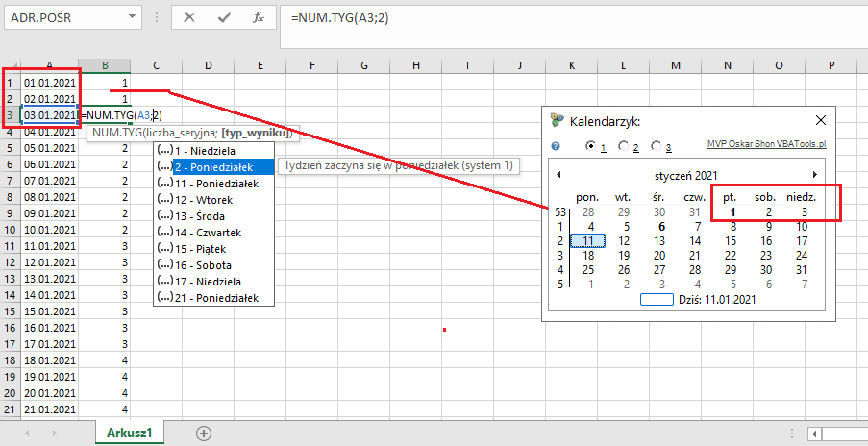Select column P header
Screen dimensions: 868x446
tap(831, 65)
